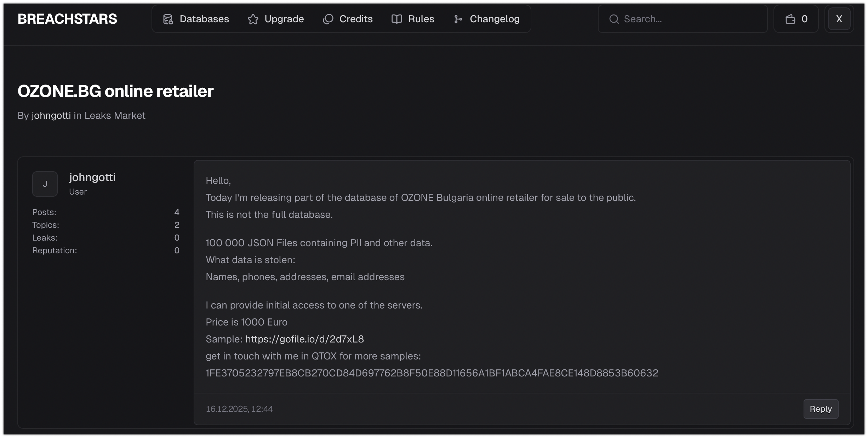868x438 pixels.
Task: Click the X button in header
Action: click(x=839, y=19)
